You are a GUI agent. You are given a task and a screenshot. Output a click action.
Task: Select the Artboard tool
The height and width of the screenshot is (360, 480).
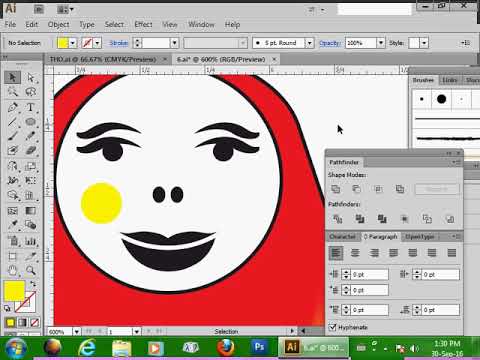click(x=13, y=256)
